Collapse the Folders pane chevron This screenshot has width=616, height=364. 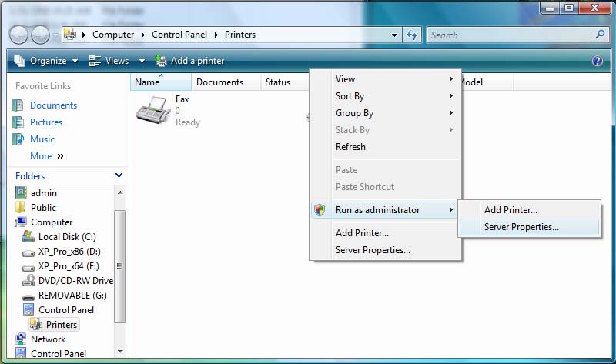[119, 175]
